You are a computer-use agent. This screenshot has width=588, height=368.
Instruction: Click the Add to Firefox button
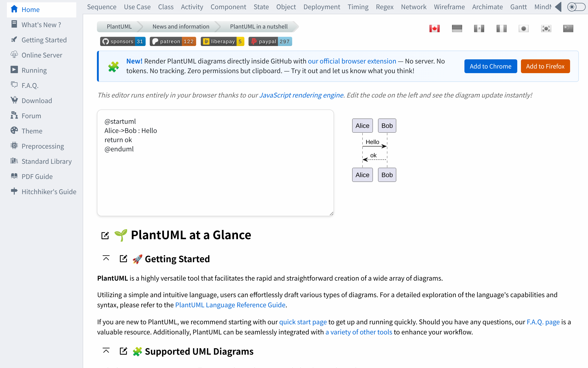(545, 66)
